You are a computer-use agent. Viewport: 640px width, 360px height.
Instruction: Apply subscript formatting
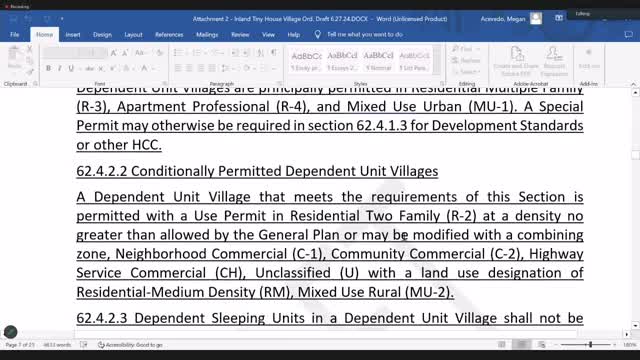101,69
